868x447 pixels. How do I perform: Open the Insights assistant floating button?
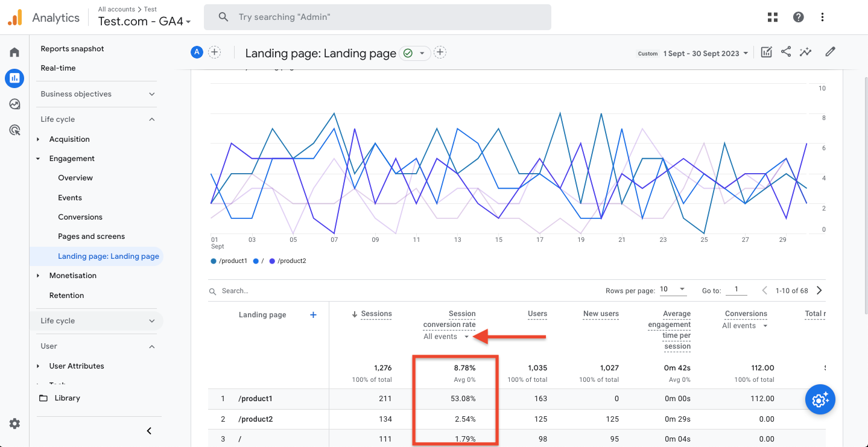tap(820, 399)
